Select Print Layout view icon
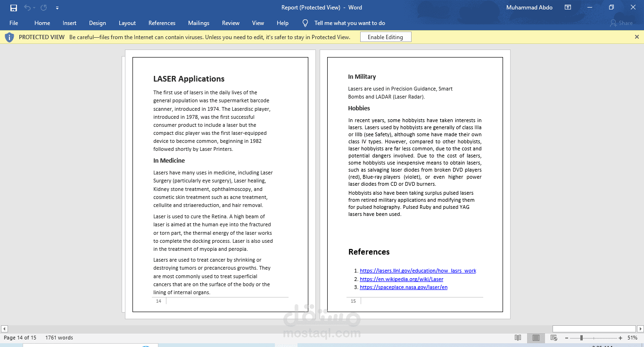 click(536, 338)
